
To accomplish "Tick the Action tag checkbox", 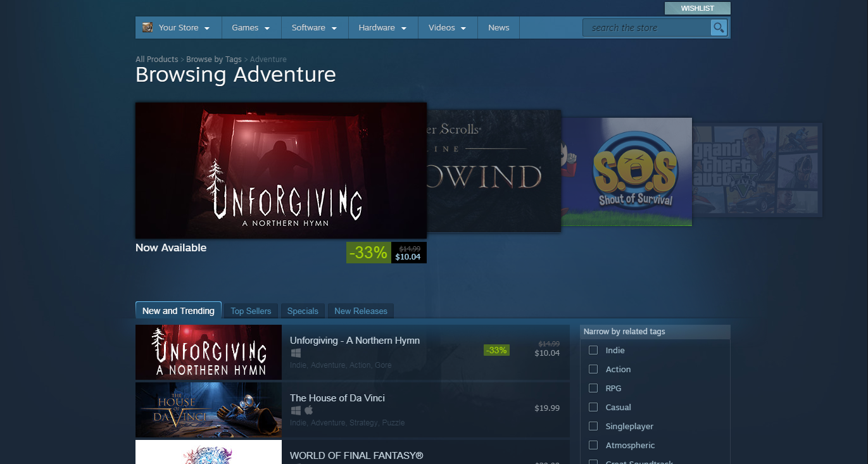I will [x=593, y=369].
